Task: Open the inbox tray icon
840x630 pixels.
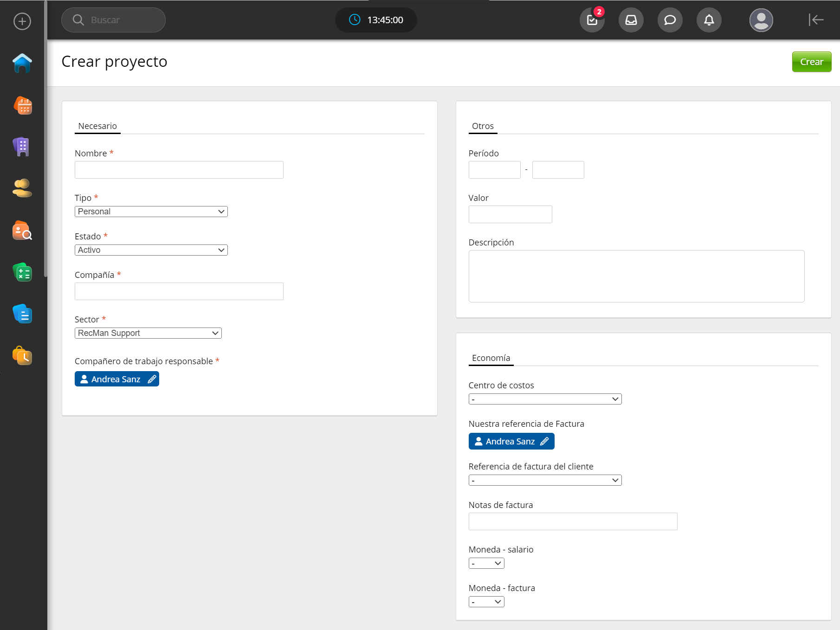Action: [631, 20]
